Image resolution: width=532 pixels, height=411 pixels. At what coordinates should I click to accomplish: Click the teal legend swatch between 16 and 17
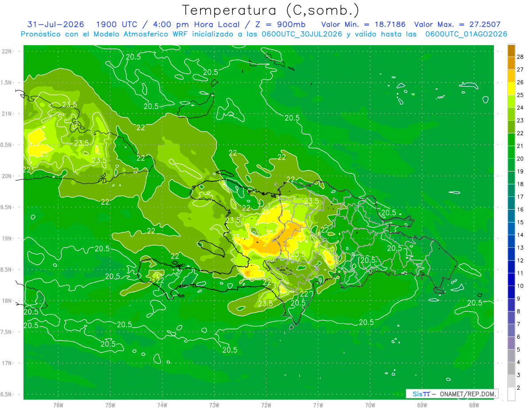pyautogui.click(x=511, y=203)
